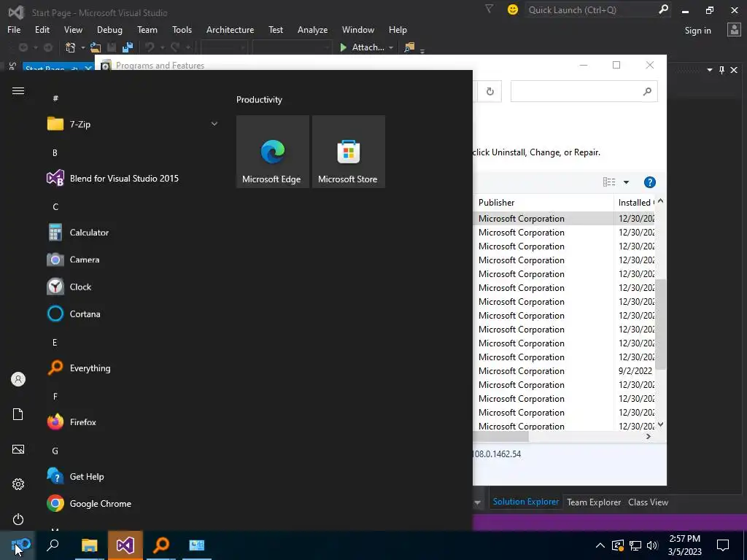Click the notifications flag icon in Visual Studio
747x560 pixels.
(489, 9)
